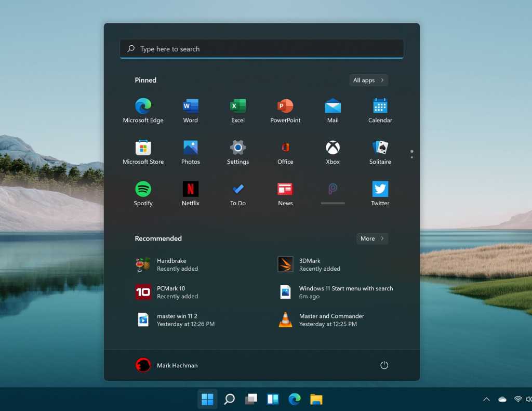Click the Windows Start button on taskbar
The image size is (532, 411).
pyautogui.click(x=207, y=399)
